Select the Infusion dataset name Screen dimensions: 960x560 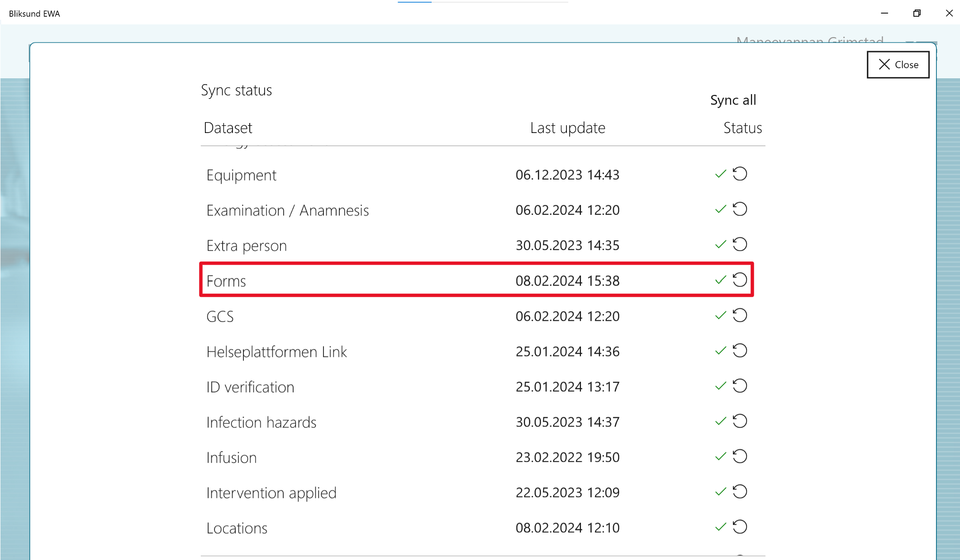pos(232,457)
